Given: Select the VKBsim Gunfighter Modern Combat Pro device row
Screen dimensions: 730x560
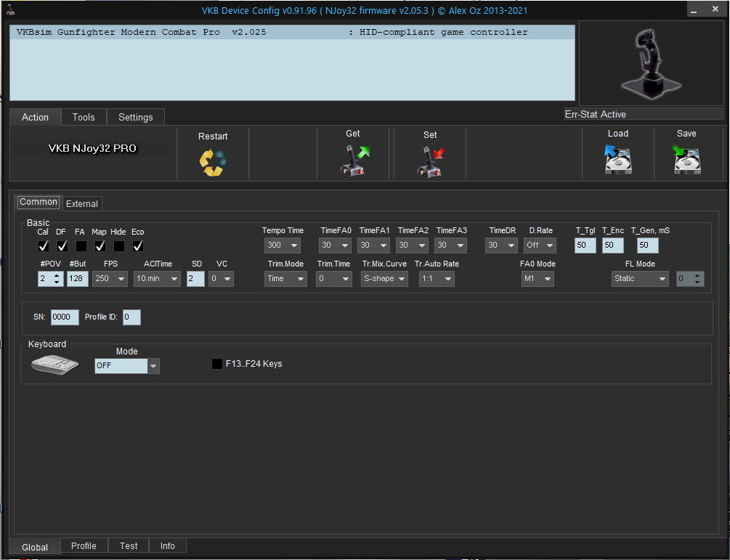Looking at the screenshot, I should tap(293, 32).
